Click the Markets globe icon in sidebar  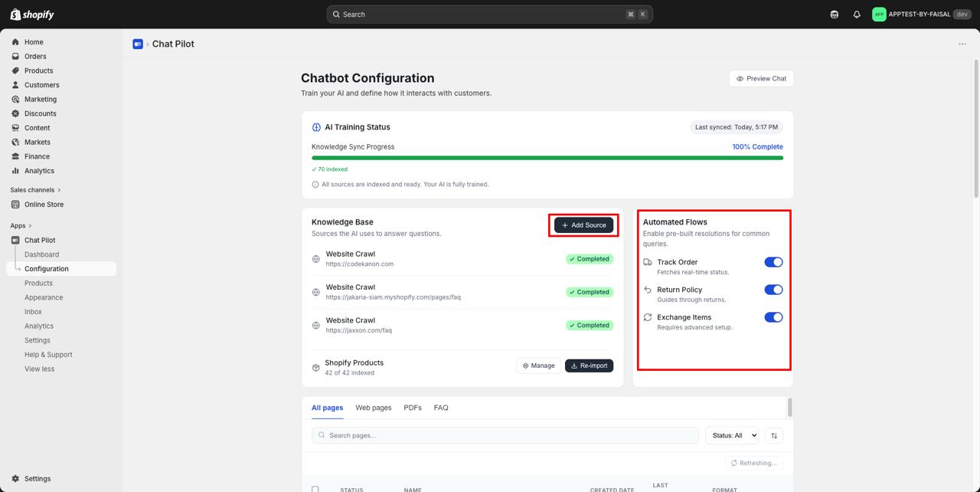click(15, 143)
